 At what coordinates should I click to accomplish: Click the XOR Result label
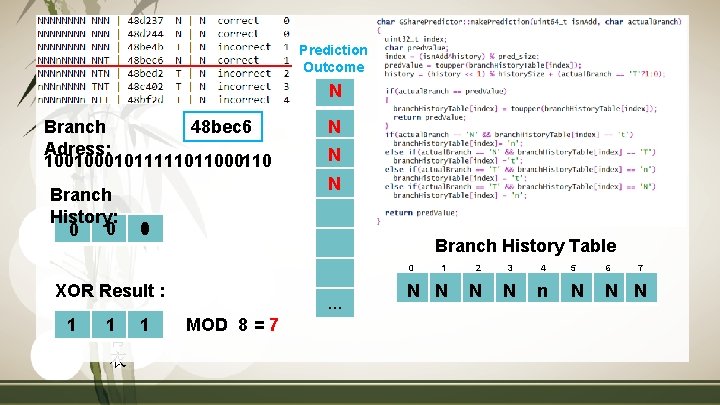[110, 291]
